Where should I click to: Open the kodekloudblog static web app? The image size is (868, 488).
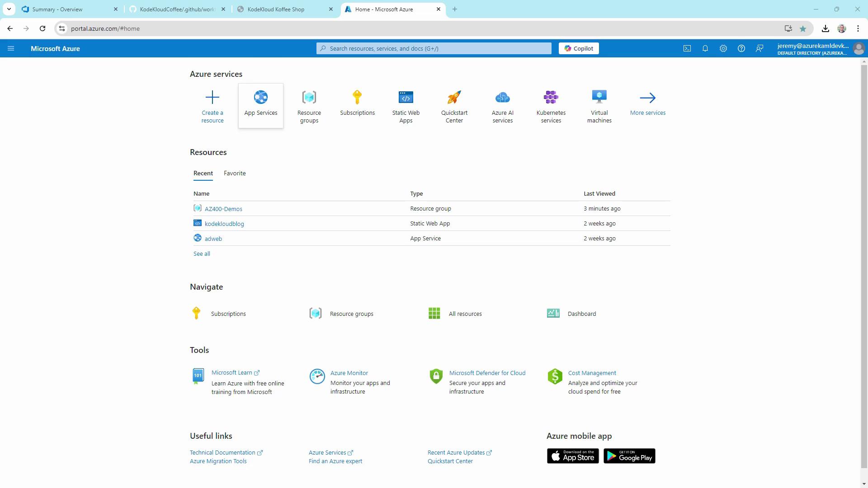pyautogui.click(x=224, y=224)
